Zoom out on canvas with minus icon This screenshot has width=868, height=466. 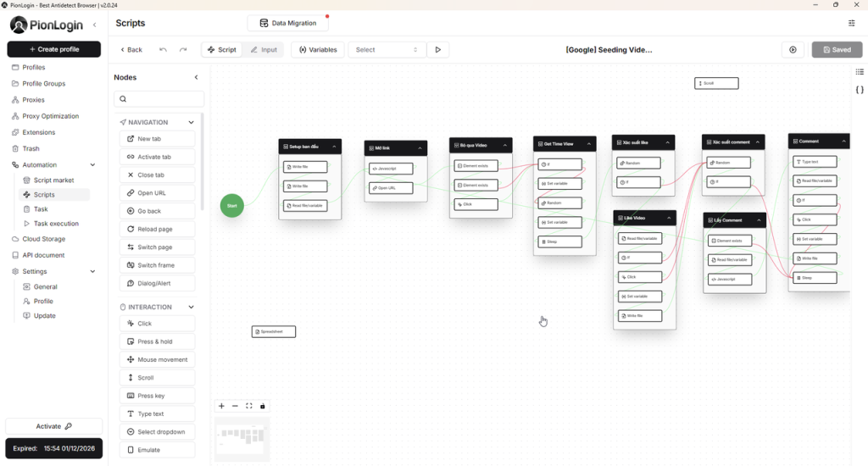pyautogui.click(x=236, y=406)
